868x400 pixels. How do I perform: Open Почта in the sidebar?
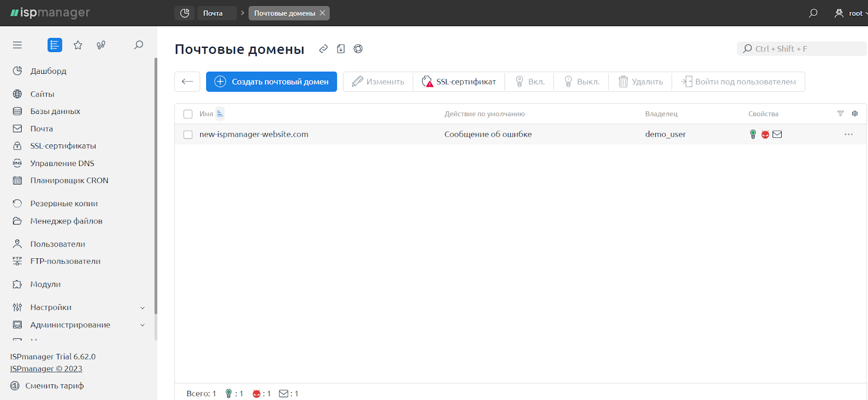coord(42,129)
